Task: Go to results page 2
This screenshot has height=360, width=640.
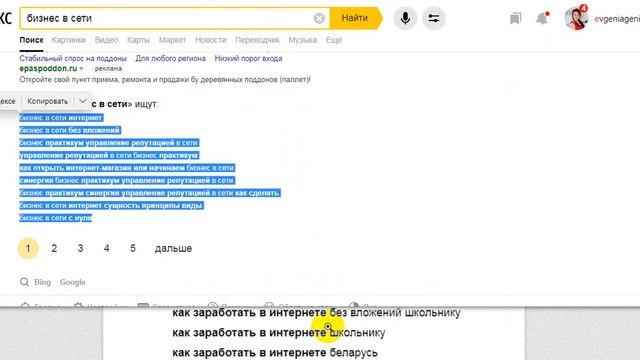Action: tap(54, 248)
